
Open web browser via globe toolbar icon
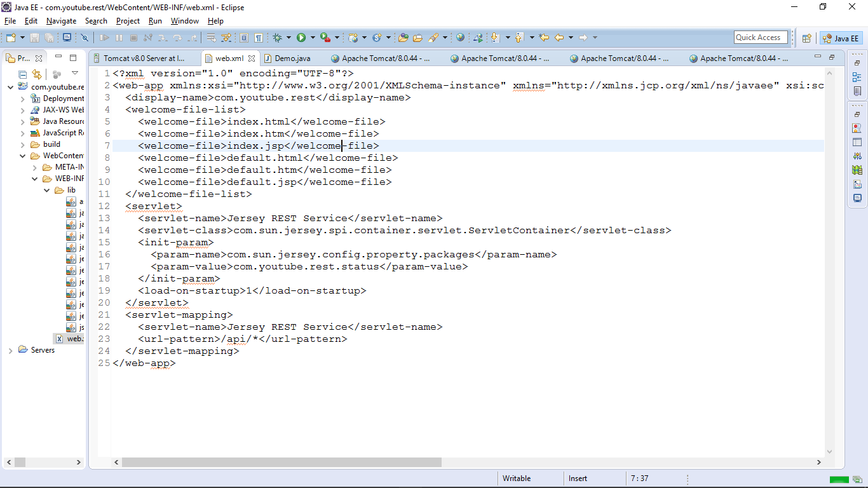coord(460,37)
